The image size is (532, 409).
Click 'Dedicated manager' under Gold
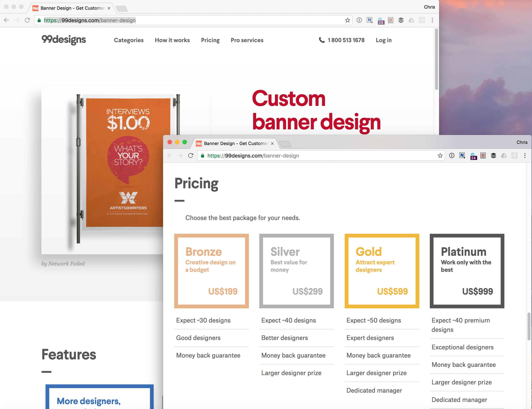point(374,391)
